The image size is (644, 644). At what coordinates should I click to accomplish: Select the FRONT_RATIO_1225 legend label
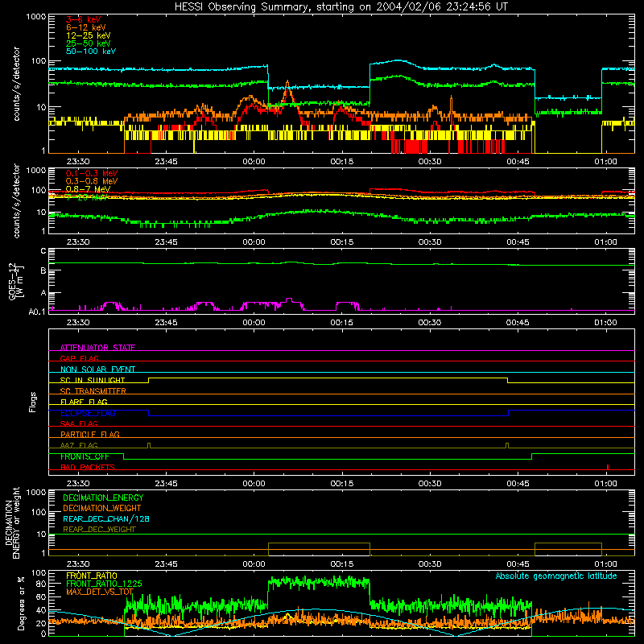tap(104, 584)
